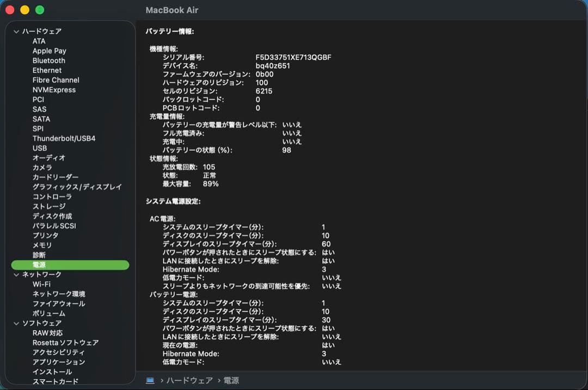Open the オーディオ entry

click(49, 158)
